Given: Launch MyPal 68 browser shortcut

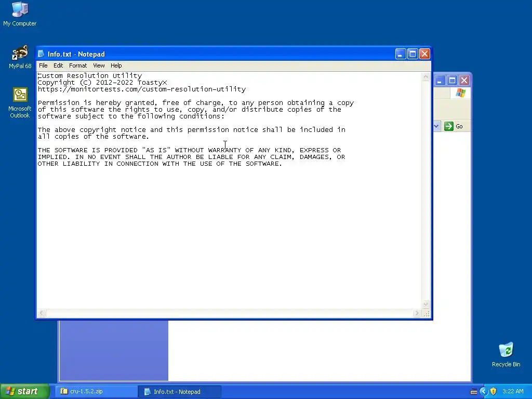Looking at the screenshot, I should (20, 57).
